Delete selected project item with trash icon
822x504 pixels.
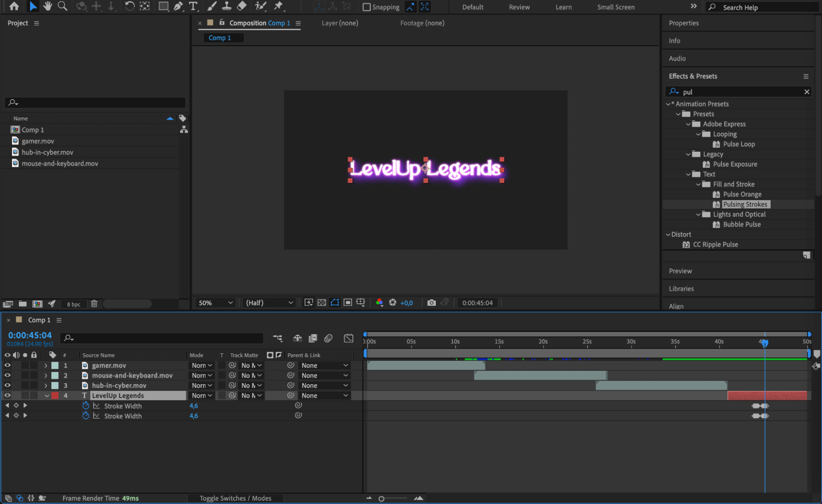tap(94, 304)
